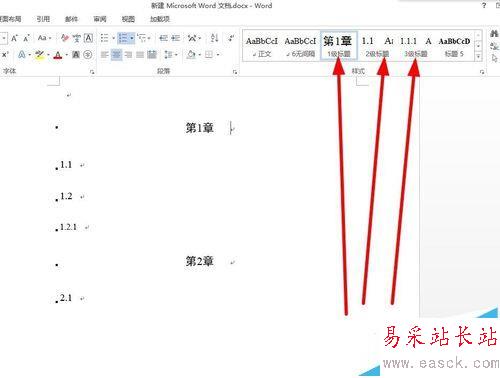Click the Increase Indent icon
Viewport: 500px width, 378px height.
pos(176,38)
